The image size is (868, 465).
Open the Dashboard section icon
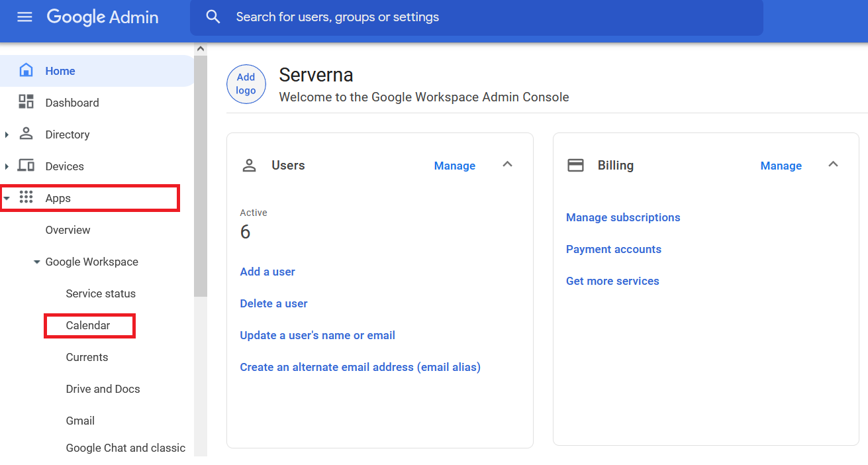[26, 102]
